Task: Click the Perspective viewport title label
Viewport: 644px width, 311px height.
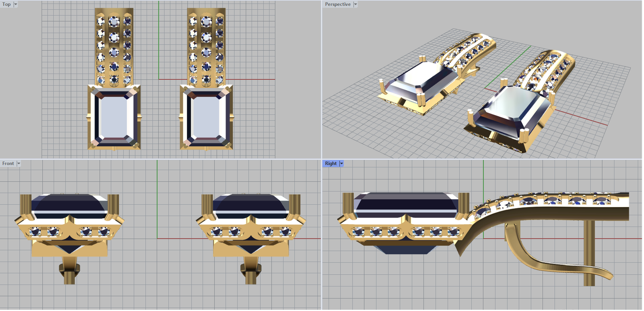Action: (337, 4)
